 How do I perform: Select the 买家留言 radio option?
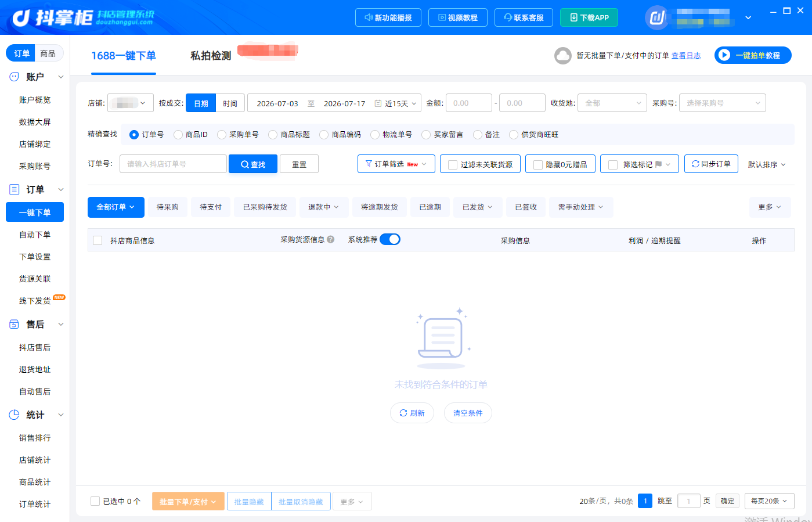tap(426, 135)
